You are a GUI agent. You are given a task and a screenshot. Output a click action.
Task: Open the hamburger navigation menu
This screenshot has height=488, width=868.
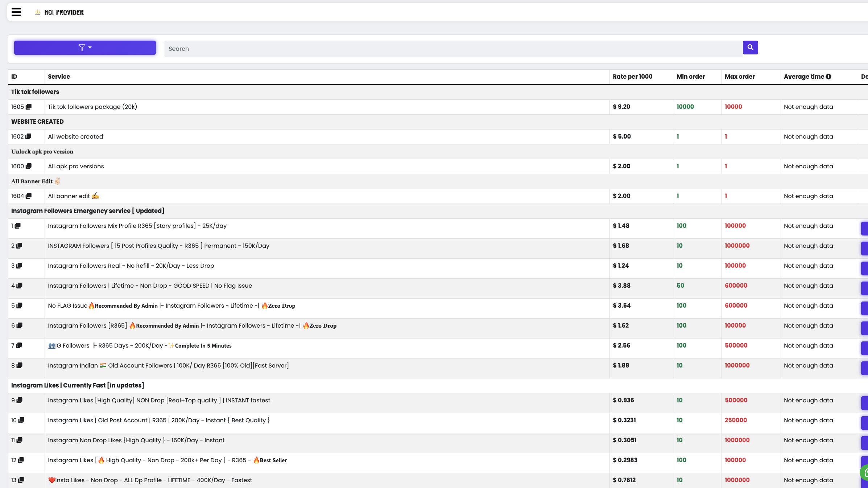click(16, 12)
